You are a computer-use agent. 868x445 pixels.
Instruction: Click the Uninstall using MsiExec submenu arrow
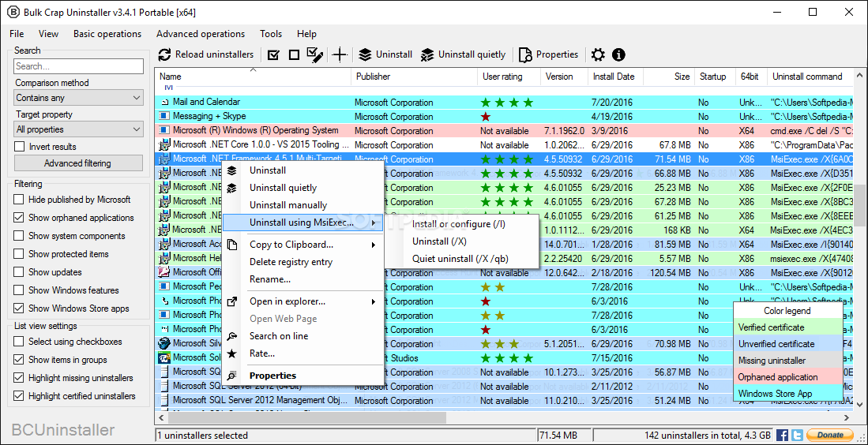[x=374, y=222]
